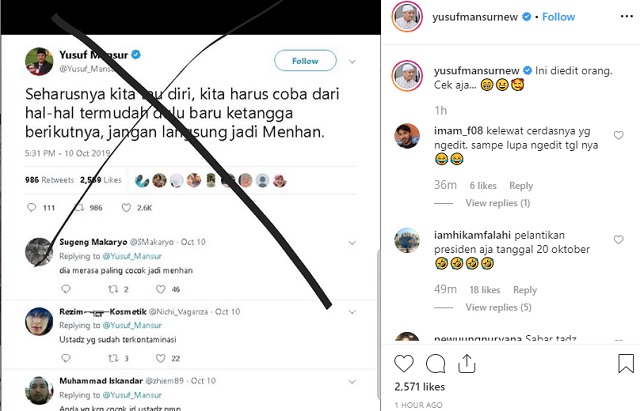The image size is (640, 411).
Task: Reply to imam_f08's comment
Action: click(521, 186)
